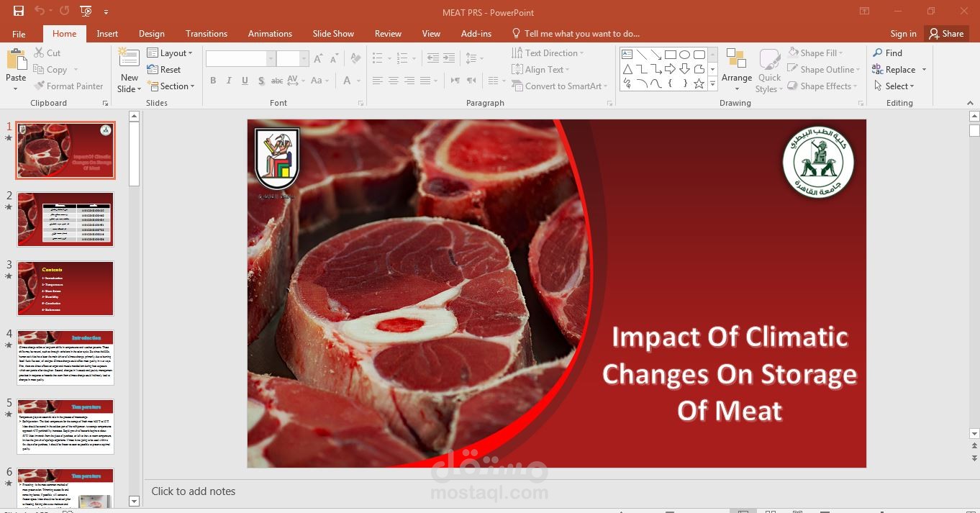Screen dimensions: 980x513
Task: Click Sign in
Action: [903, 34]
